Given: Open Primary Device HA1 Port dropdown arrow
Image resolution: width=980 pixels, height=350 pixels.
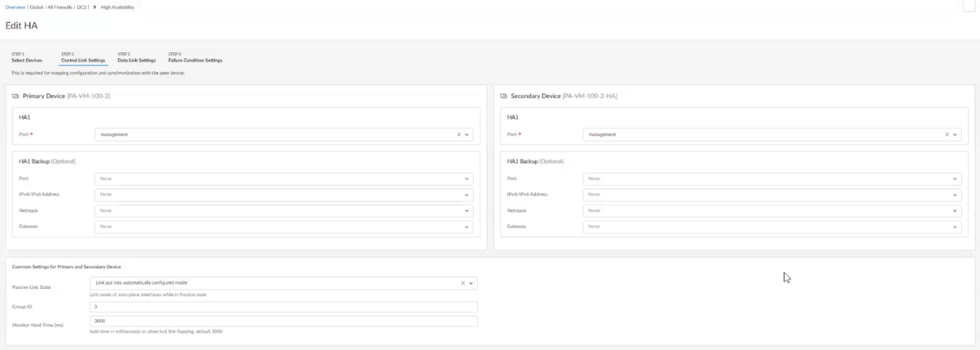Looking at the screenshot, I should [x=467, y=135].
